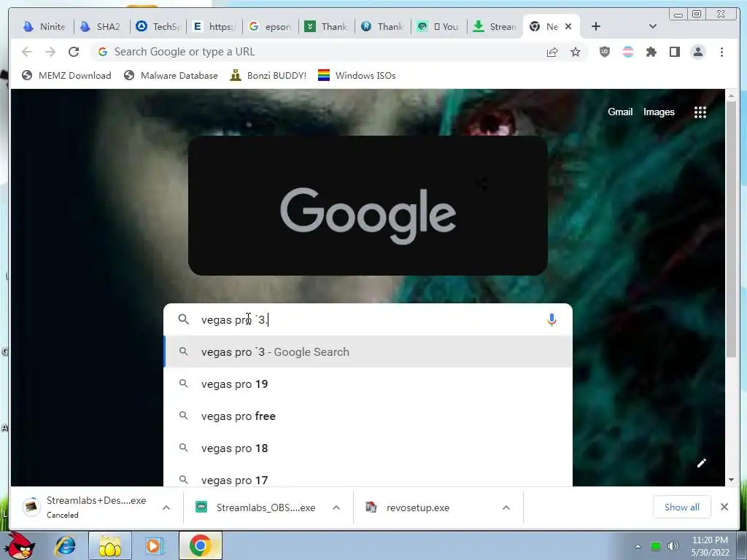Open the profile avatar menu
The image size is (747, 560).
click(x=698, y=52)
